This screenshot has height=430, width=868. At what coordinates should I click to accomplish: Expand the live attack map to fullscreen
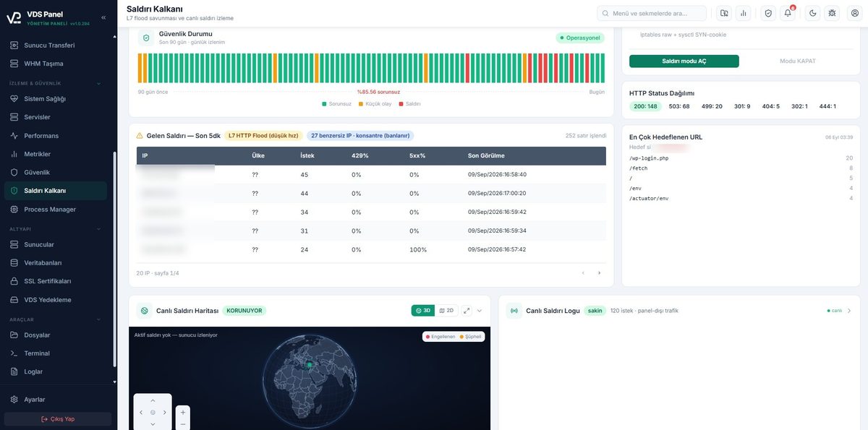(467, 311)
